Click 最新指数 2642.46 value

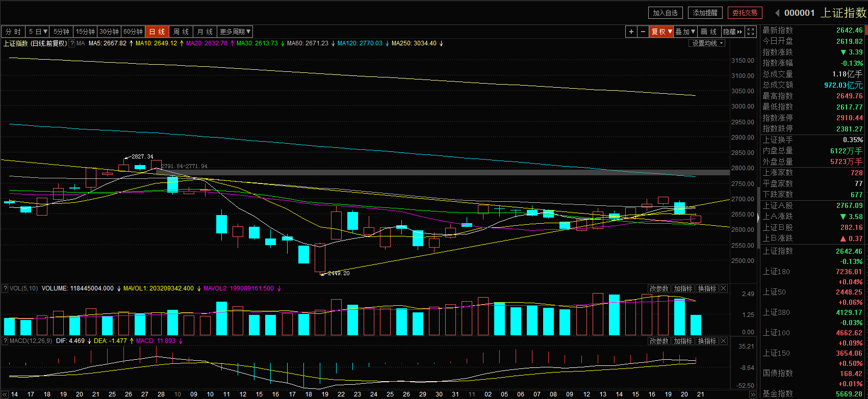point(849,31)
